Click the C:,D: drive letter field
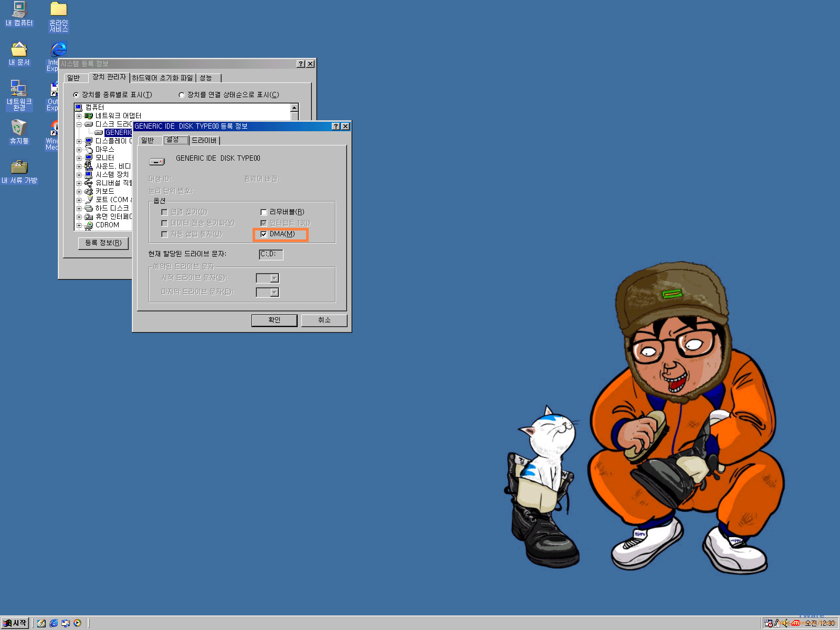The height and width of the screenshot is (630, 840). pos(271,254)
